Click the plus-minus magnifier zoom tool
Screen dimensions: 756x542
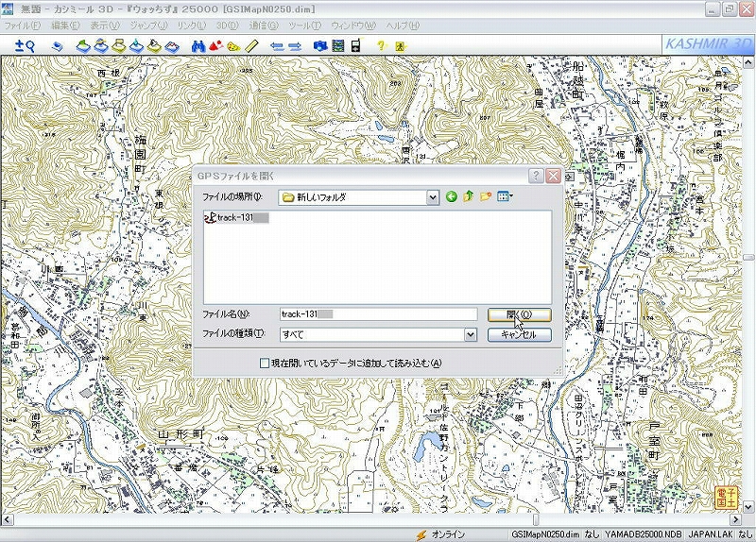coord(25,45)
